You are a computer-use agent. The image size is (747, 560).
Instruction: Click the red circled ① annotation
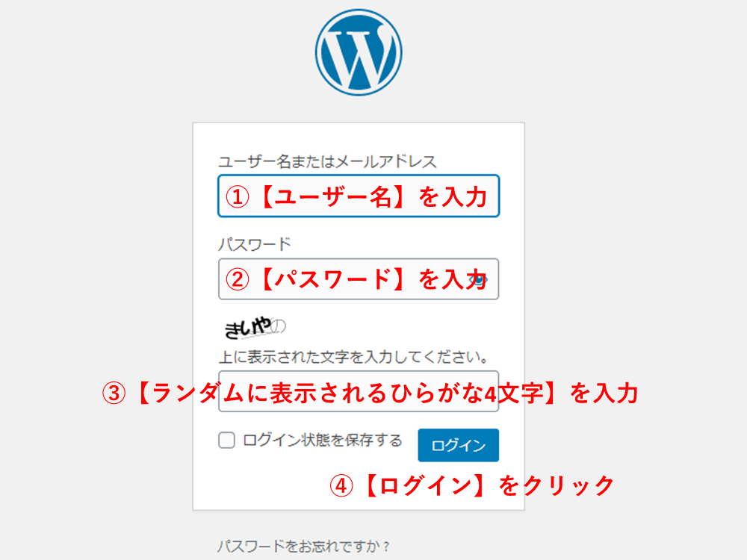[x=238, y=196]
